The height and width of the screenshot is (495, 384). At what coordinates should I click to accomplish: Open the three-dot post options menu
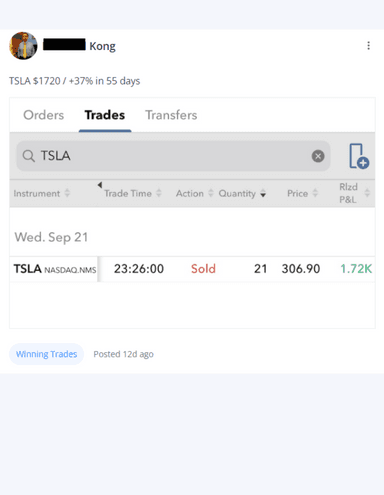click(368, 45)
